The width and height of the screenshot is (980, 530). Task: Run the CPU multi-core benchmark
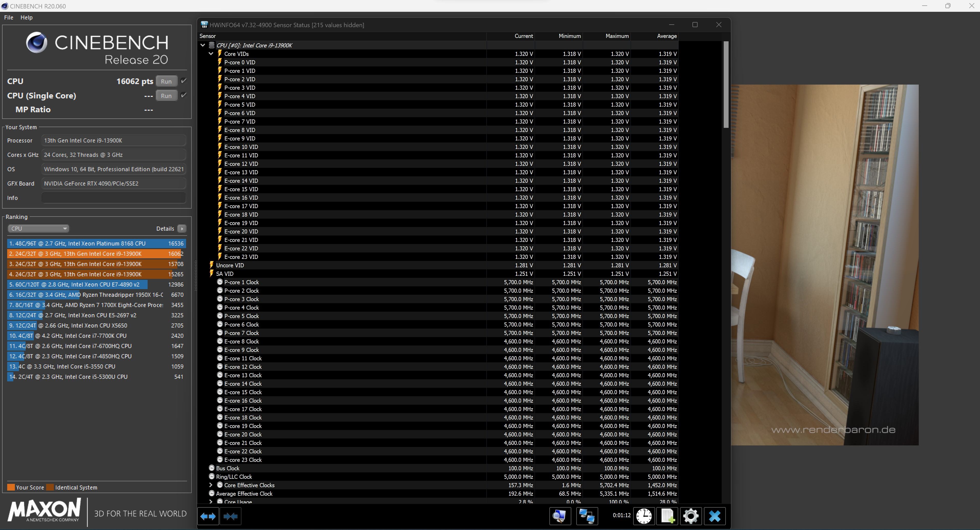click(166, 81)
